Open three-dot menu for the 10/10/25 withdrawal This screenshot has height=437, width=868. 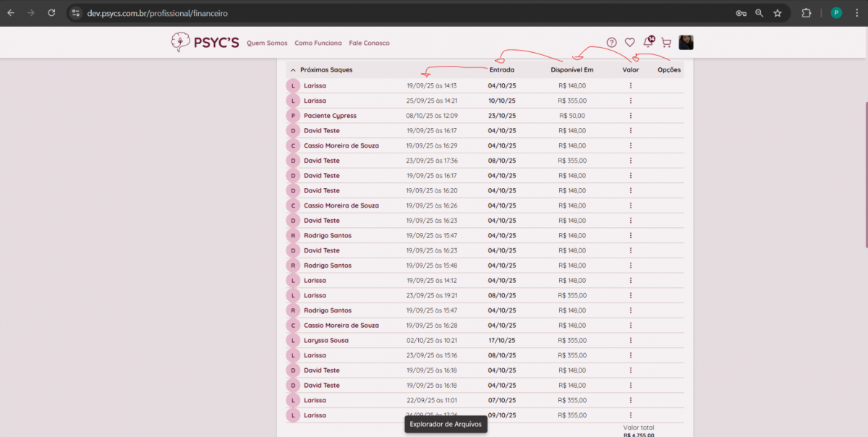(x=631, y=101)
